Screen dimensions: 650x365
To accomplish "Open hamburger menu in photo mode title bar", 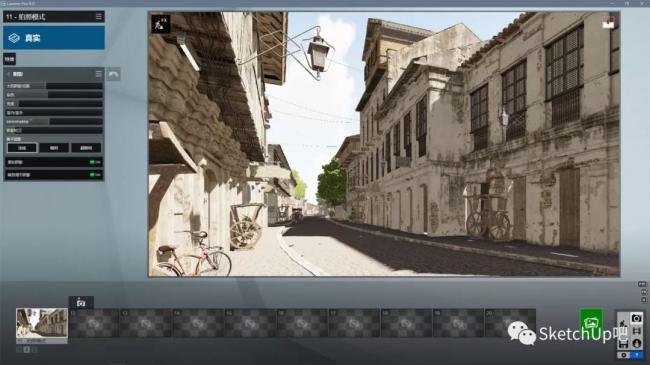I will point(99,17).
